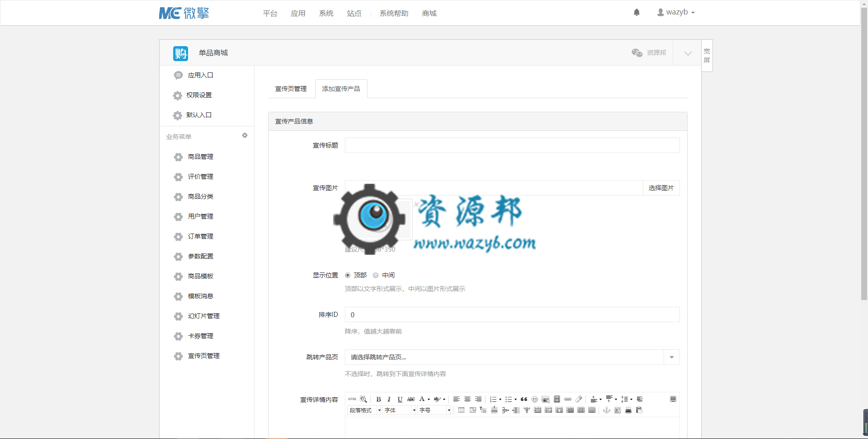Screen dimensions: 868x439
Task: Center-align text in editor
Action: point(467,399)
